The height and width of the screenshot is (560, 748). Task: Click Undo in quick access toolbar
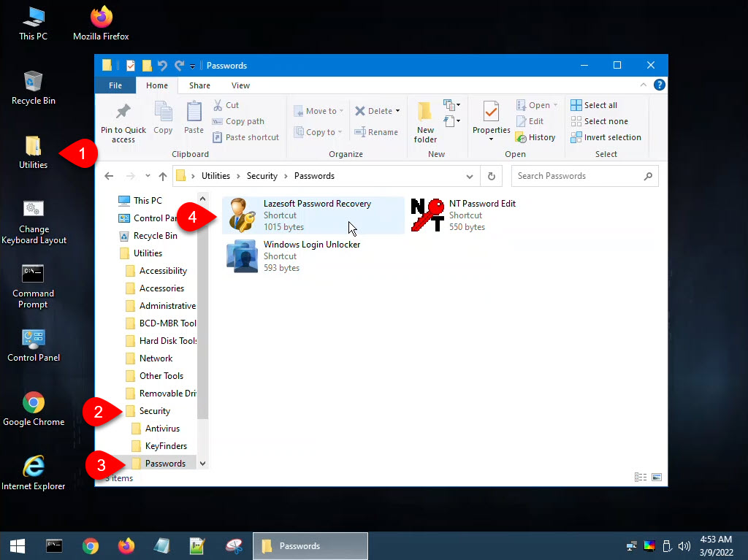(162, 66)
